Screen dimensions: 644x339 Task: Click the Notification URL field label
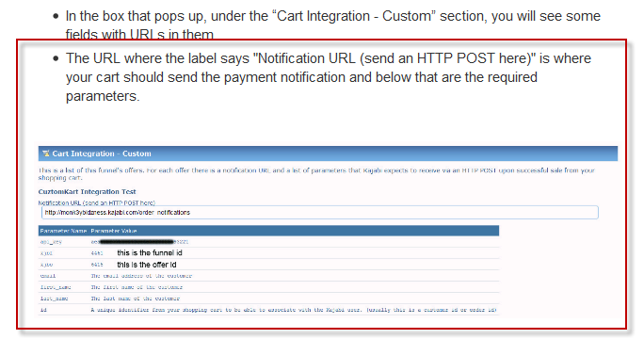pos(97,203)
